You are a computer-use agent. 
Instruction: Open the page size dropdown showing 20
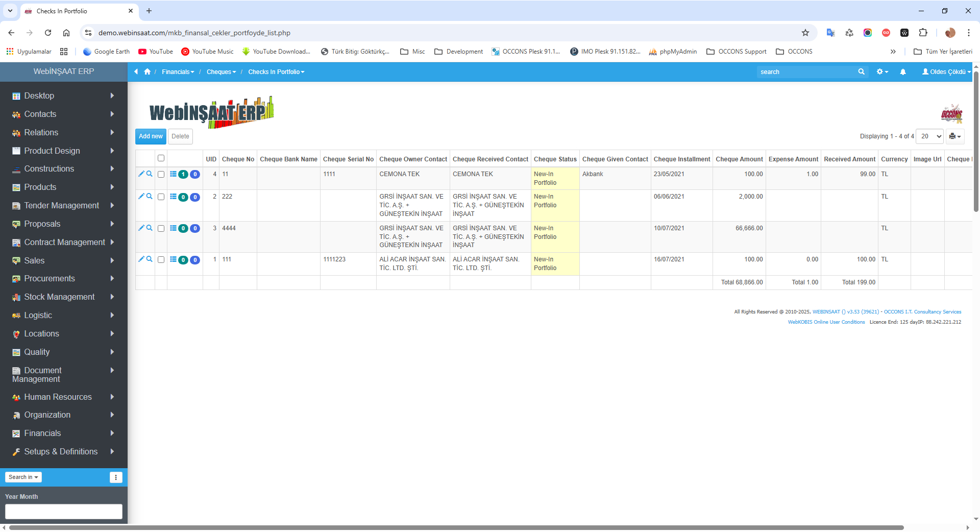tap(929, 136)
